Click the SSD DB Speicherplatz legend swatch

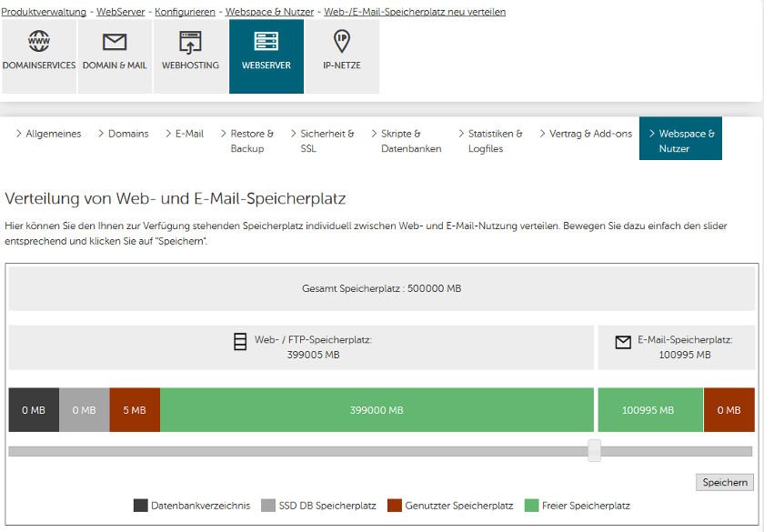(x=268, y=506)
